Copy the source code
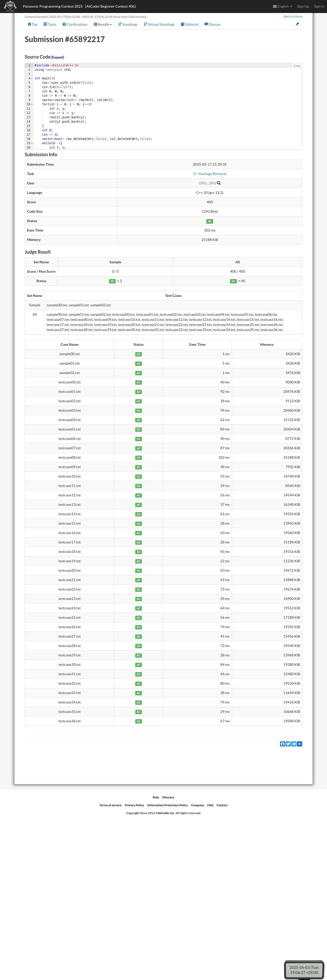The image size is (327, 980). 296,66
